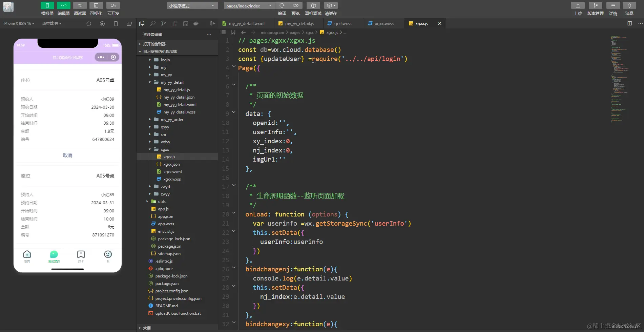Toggle the 编辑器 editor panel
This screenshot has width=644, height=332.
click(64, 5)
